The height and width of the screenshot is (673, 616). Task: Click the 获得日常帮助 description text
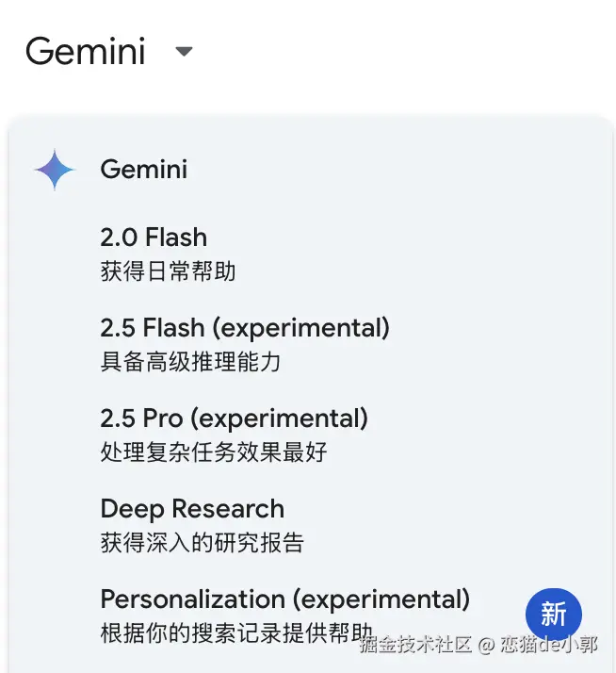coord(168,272)
